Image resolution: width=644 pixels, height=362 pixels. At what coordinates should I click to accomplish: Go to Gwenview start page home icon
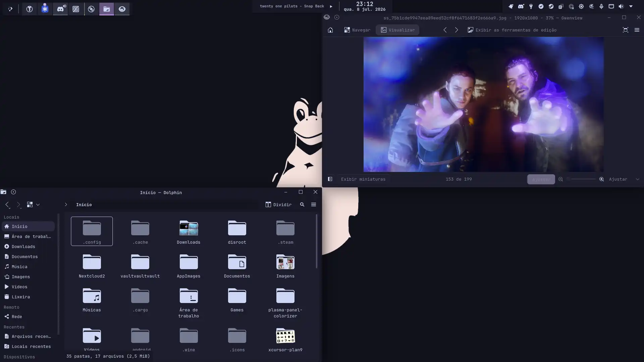pyautogui.click(x=330, y=30)
